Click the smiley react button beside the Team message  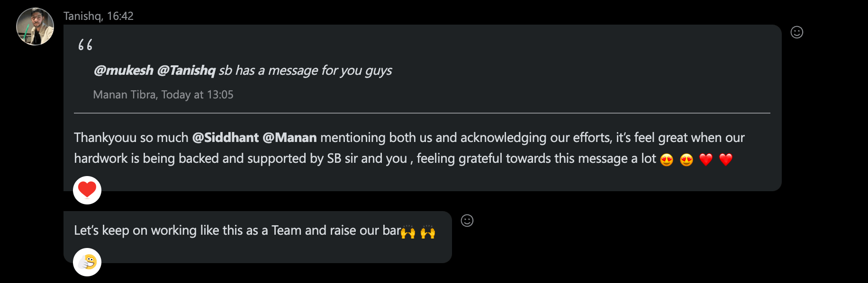(x=467, y=221)
